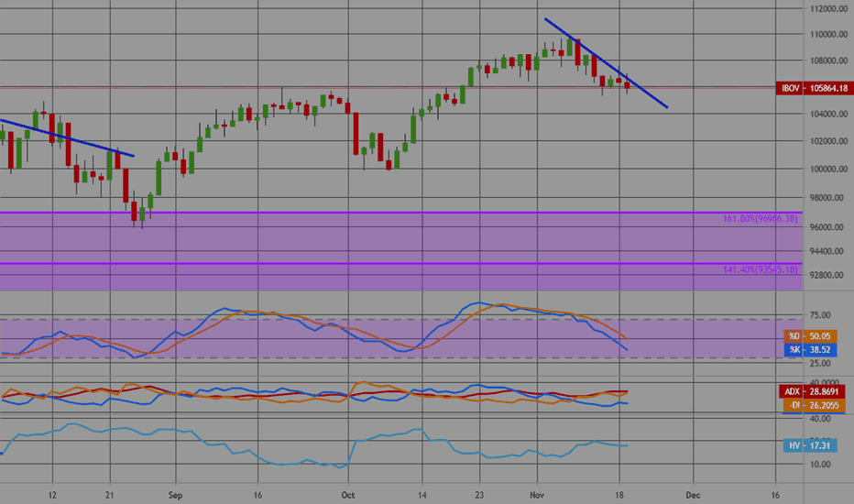Select the 161.80%(96966.38) Fibonacci label
854x504 pixels.
[760, 218]
